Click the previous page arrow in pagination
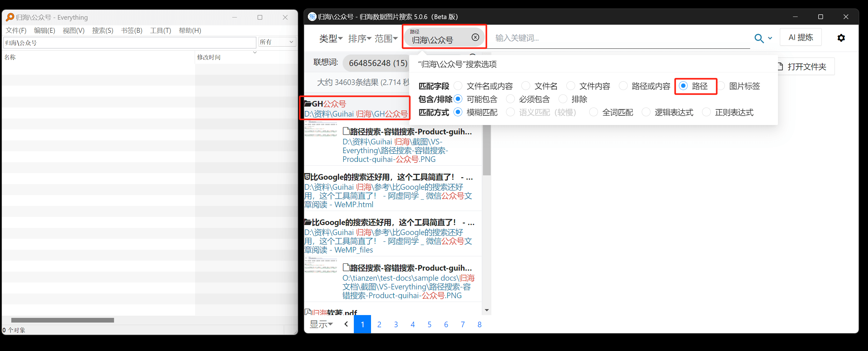This screenshot has width=868, height=351. (346, 324)
